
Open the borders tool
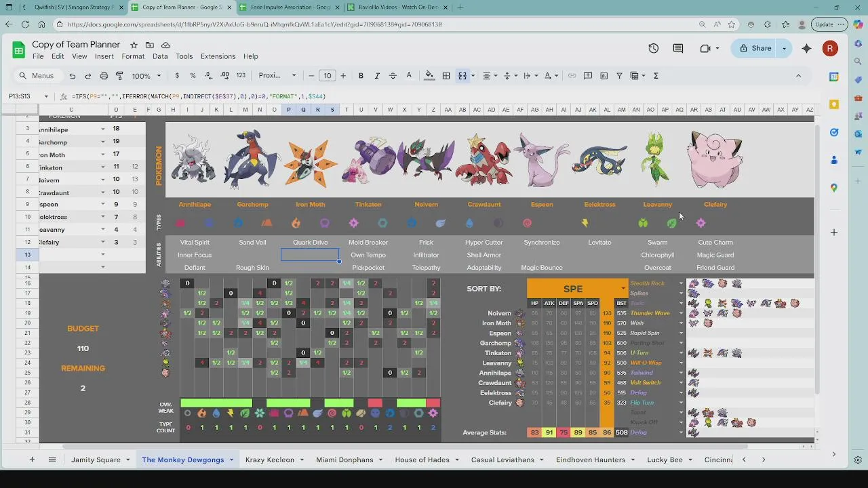446,76
